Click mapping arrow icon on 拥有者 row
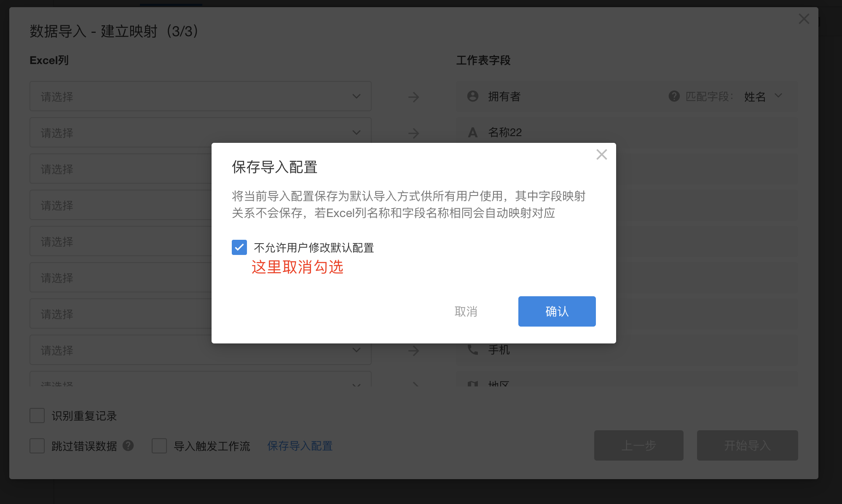This screenshot has width=842, height=504. (413, 97)
